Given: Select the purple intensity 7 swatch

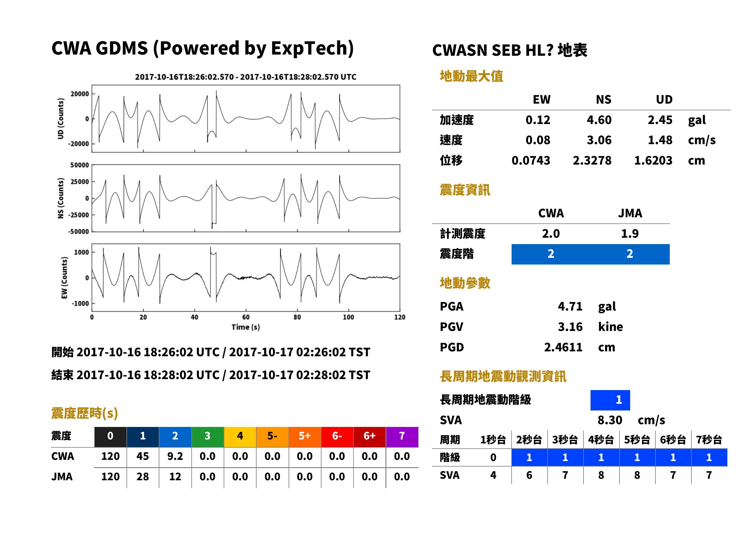Looking at the screenshot, I should (x=402, y=437).
